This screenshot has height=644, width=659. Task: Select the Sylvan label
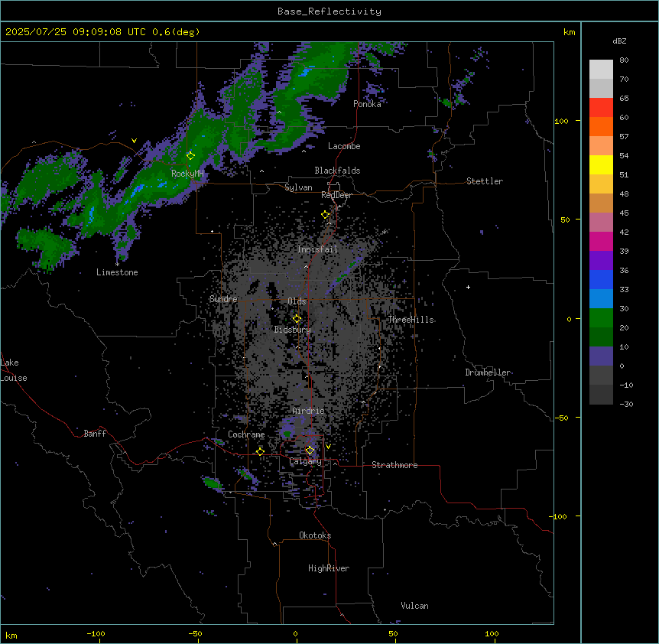point(298,187)
